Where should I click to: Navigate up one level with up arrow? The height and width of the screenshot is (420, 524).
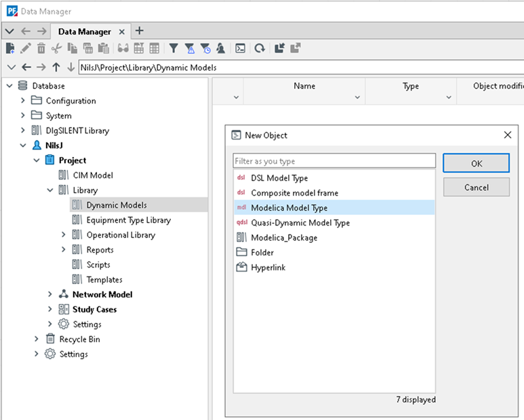[56, 67]
